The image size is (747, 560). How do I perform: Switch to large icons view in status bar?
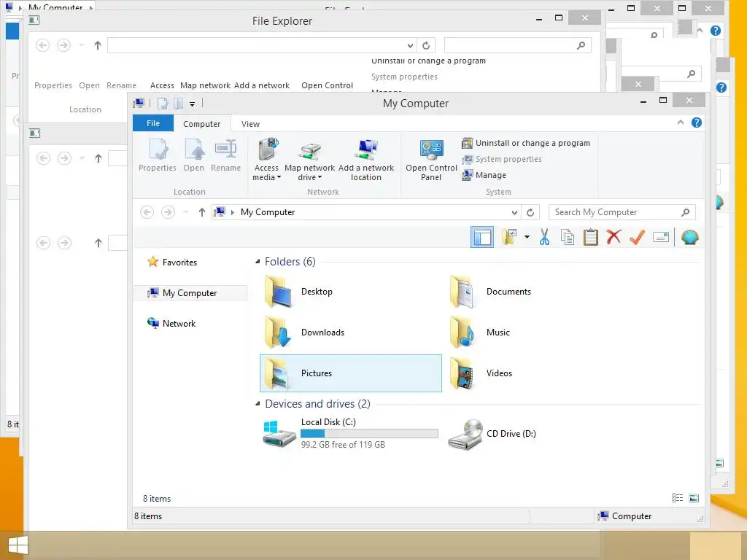click(x=694, y=498)
